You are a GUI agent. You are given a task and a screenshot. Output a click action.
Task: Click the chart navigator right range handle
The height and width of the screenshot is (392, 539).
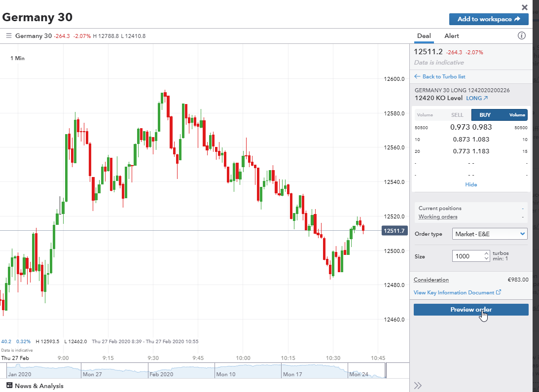click(x=386, y=370)
